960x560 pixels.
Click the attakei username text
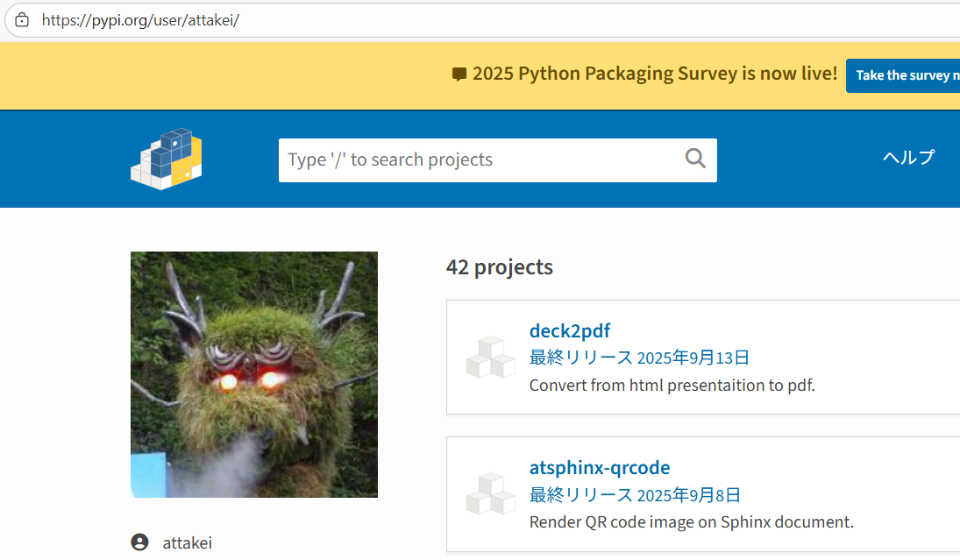tap(187, 543)
